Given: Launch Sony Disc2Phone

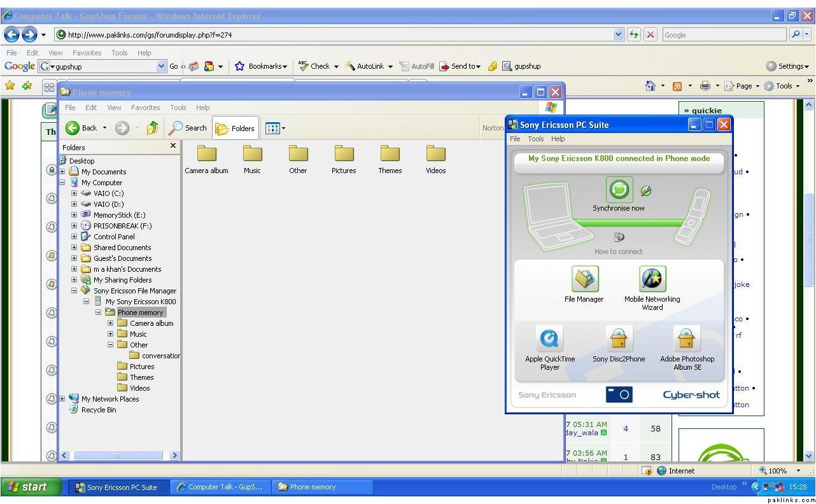Looking at the screenshot, I should pyautogui.click(x=618, y=339).
